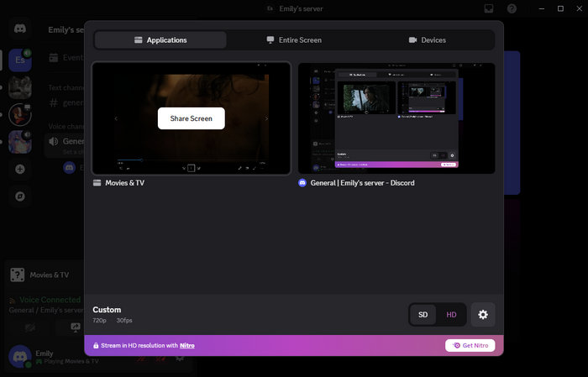
Task: Open the fourth server avatar in the sidebar
Action: (20, 142)
